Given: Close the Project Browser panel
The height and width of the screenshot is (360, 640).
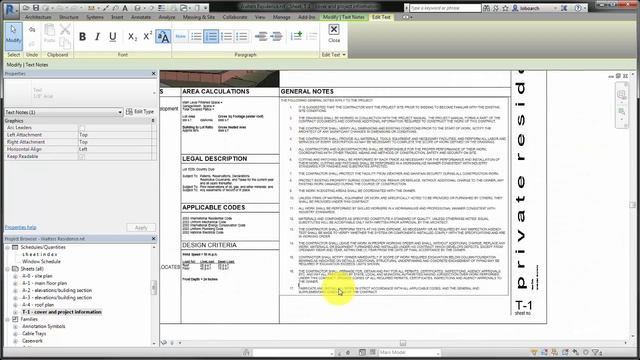Looking at the screenshot, I should (x=154, y=238).
